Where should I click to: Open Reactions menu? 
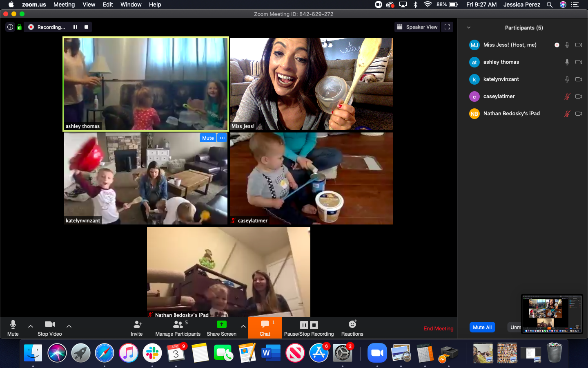tap(352, 328)
